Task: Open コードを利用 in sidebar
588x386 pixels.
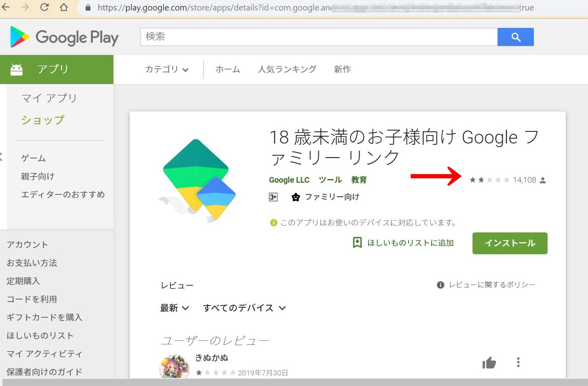Action: pyautogui.click(x=32, y=299)
